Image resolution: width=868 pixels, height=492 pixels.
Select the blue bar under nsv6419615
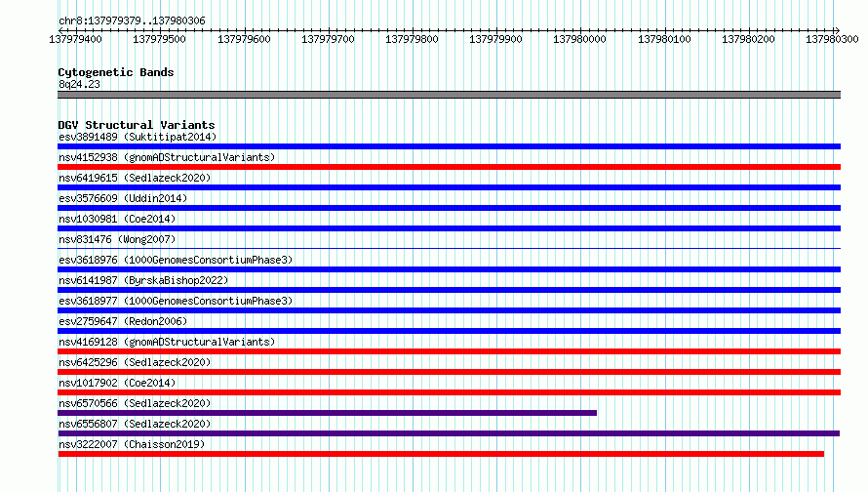(x=449, y=187)
